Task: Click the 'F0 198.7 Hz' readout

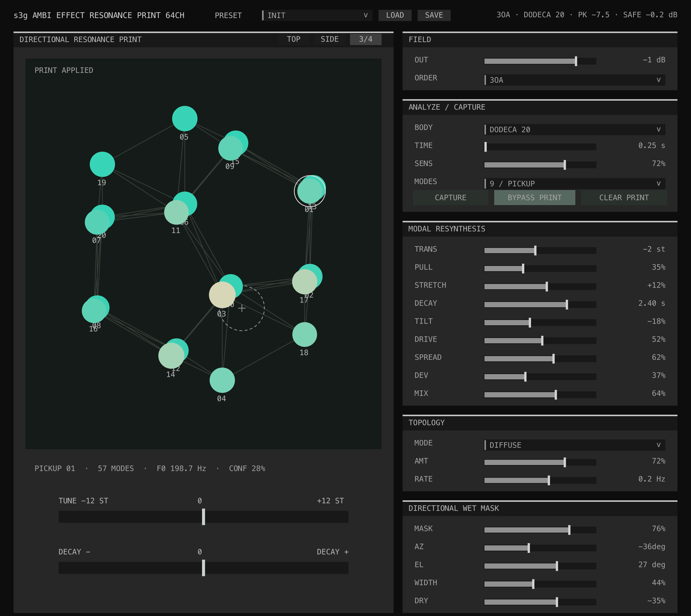Action: tap(181, 469)
